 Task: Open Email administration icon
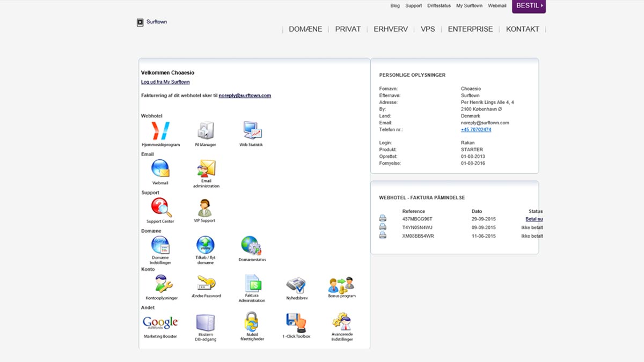(x=206, y=169)
